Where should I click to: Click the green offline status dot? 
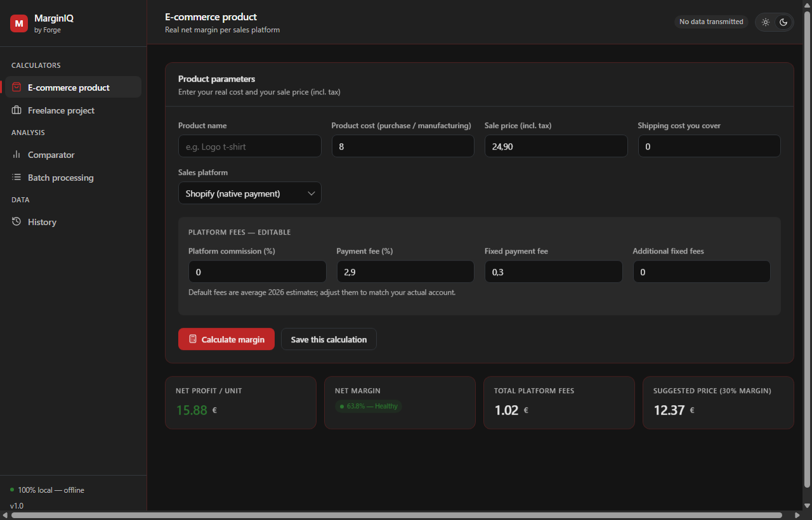(x=12, y=490)
